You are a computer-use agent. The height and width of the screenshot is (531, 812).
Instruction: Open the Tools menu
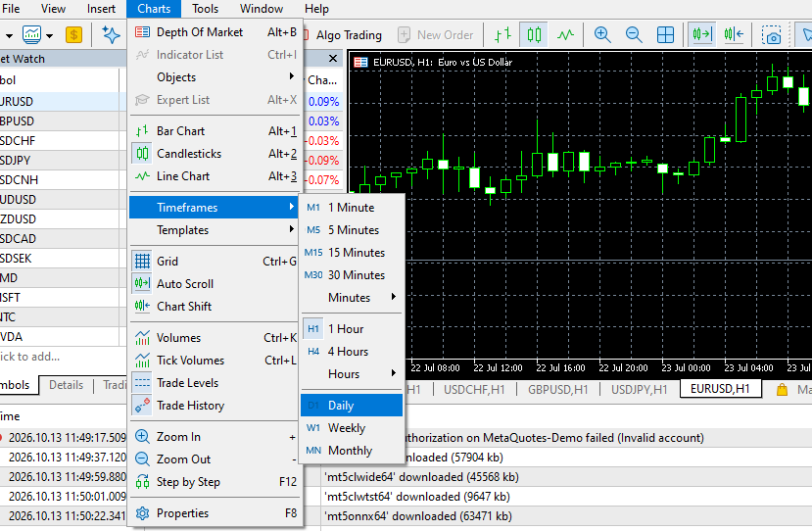coord(205,9)
